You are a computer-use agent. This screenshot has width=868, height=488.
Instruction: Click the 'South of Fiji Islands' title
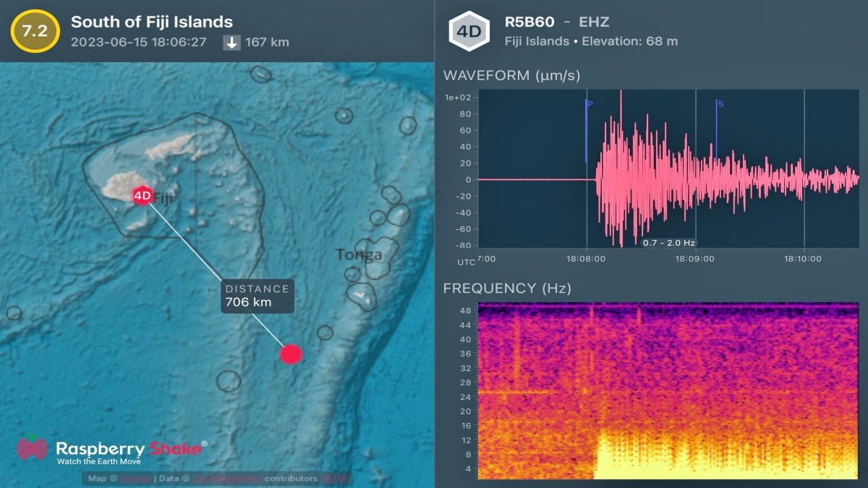(152, 22)
